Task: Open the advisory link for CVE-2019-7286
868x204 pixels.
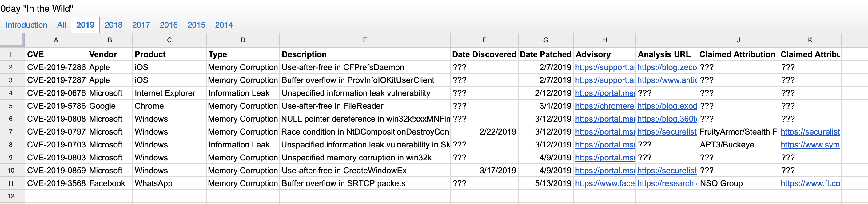Action: tap(604, 67)
